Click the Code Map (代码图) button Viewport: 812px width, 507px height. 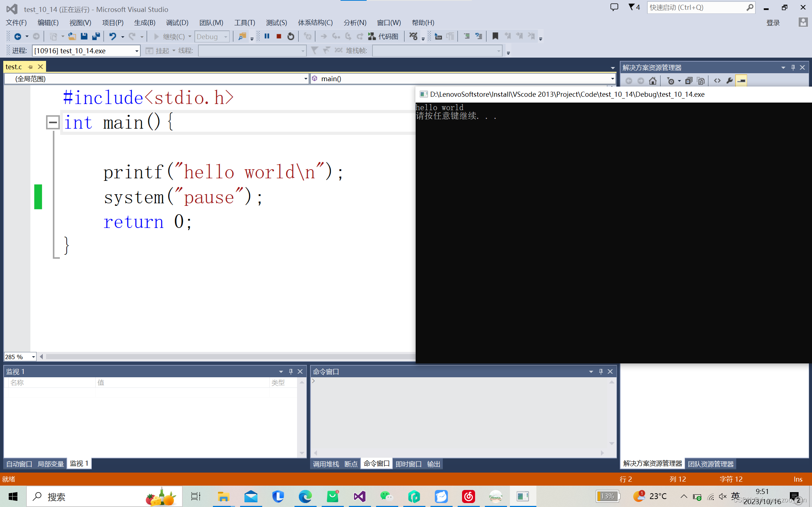[x=383, y=36]
